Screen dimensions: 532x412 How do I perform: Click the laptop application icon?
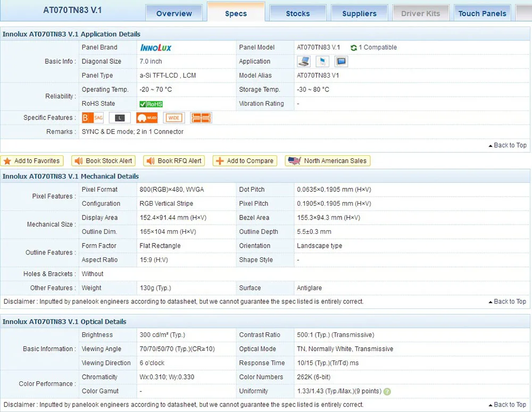click(304, 61)
